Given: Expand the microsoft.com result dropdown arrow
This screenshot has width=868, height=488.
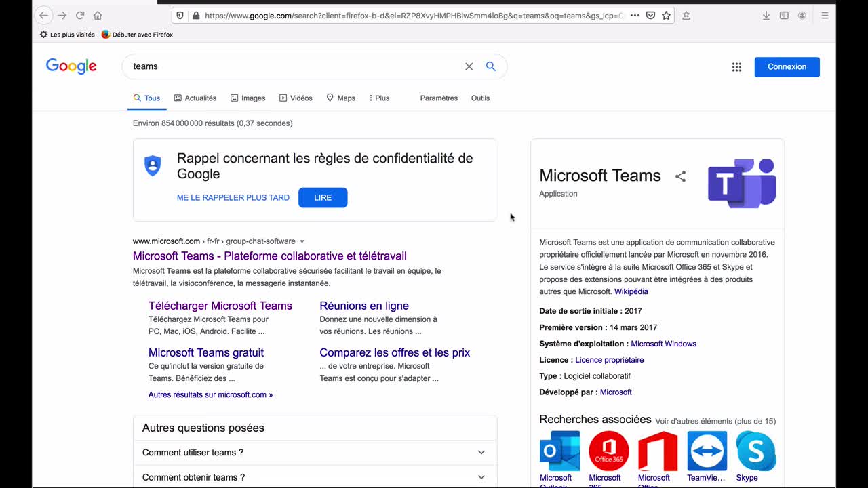Looking at the screenshot, I should [302, 241].
